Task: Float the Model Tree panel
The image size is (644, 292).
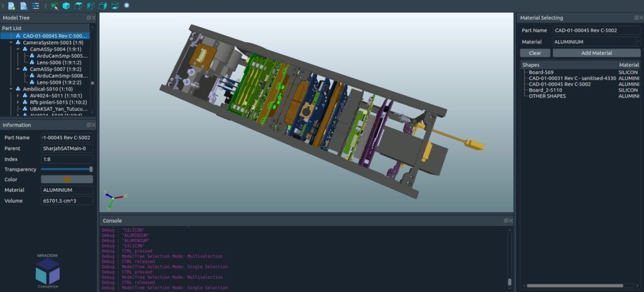Action: pyautogui.click(x=88, y=18)
